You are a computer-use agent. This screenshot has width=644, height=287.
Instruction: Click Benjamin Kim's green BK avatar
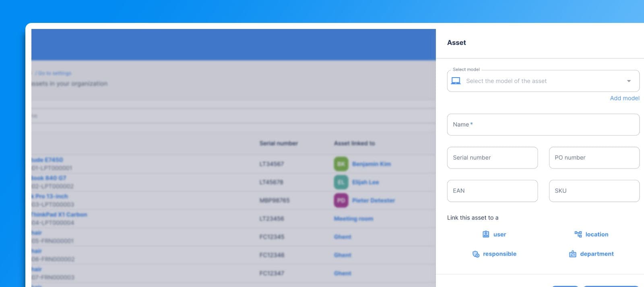(341, 164)
